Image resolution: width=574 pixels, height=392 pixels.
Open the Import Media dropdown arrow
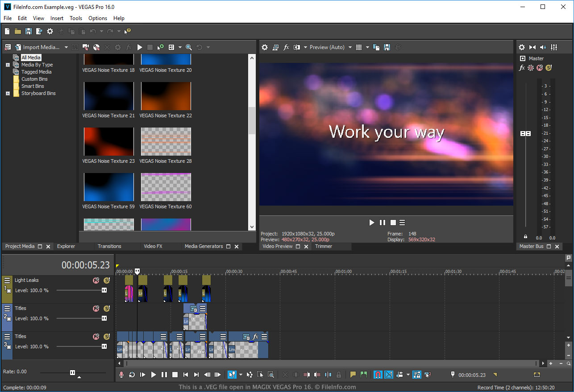tap(66, 47)
